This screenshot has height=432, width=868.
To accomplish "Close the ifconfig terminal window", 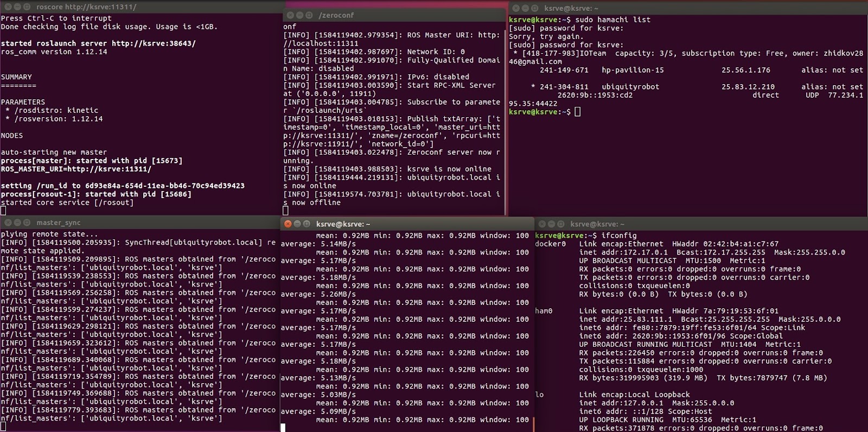I will coord(541,224).
